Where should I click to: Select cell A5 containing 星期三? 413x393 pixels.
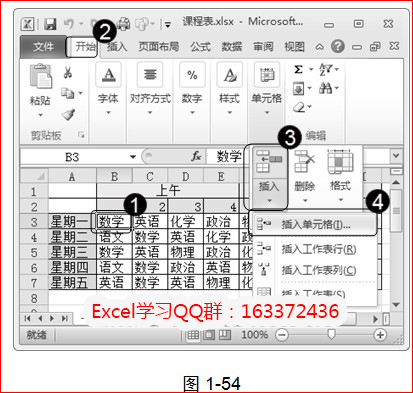72,252
